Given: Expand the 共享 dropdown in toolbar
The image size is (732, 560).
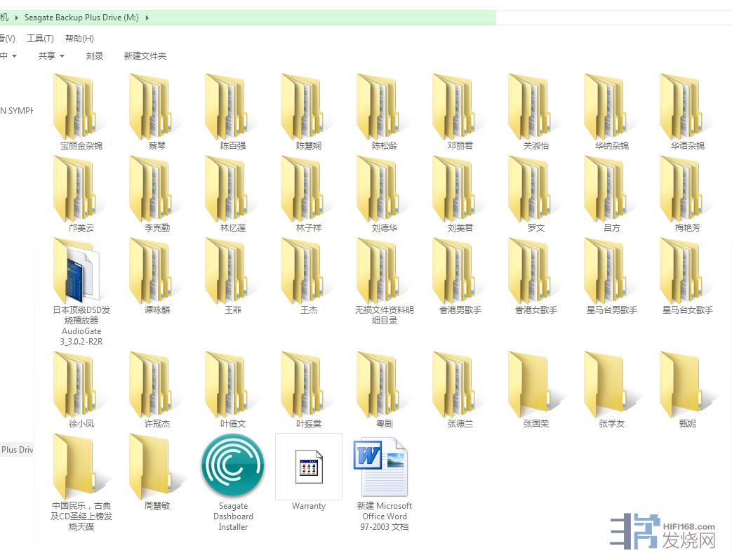Looking at the screenshot, I should point(51,56).
